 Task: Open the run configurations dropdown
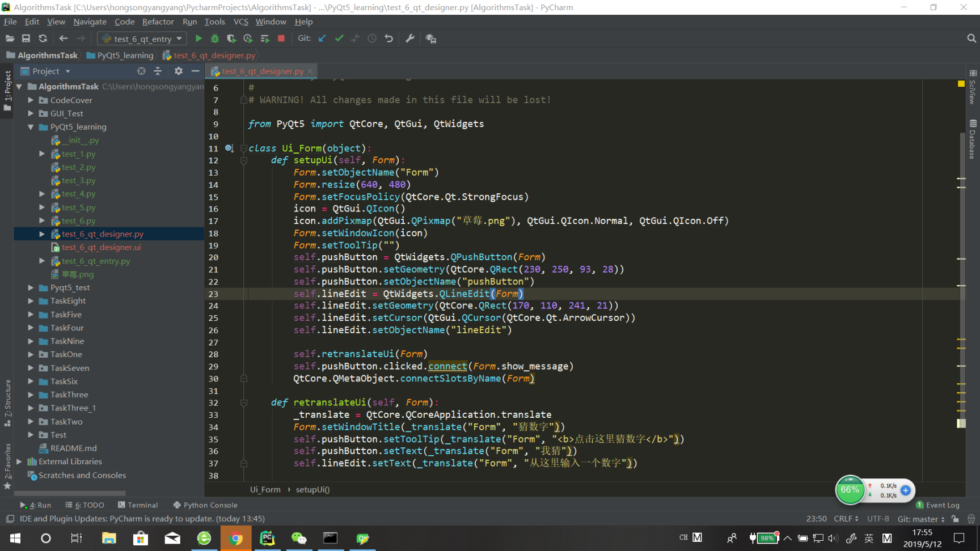point(179,38)
